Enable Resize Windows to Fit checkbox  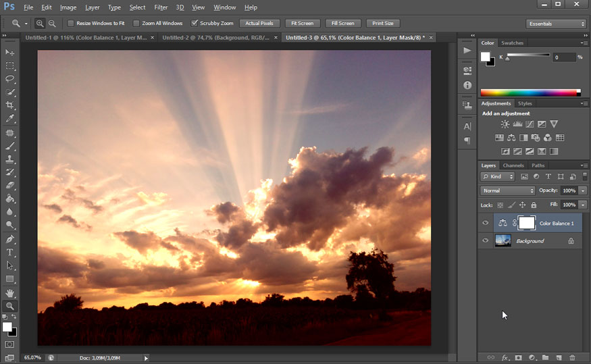point(72,24)
